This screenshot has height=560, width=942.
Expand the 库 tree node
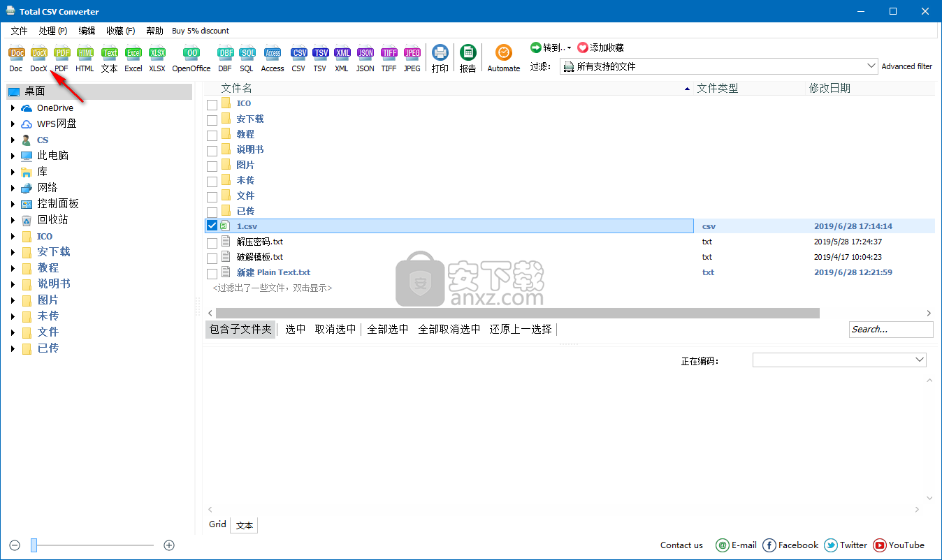tap(13, 172)
